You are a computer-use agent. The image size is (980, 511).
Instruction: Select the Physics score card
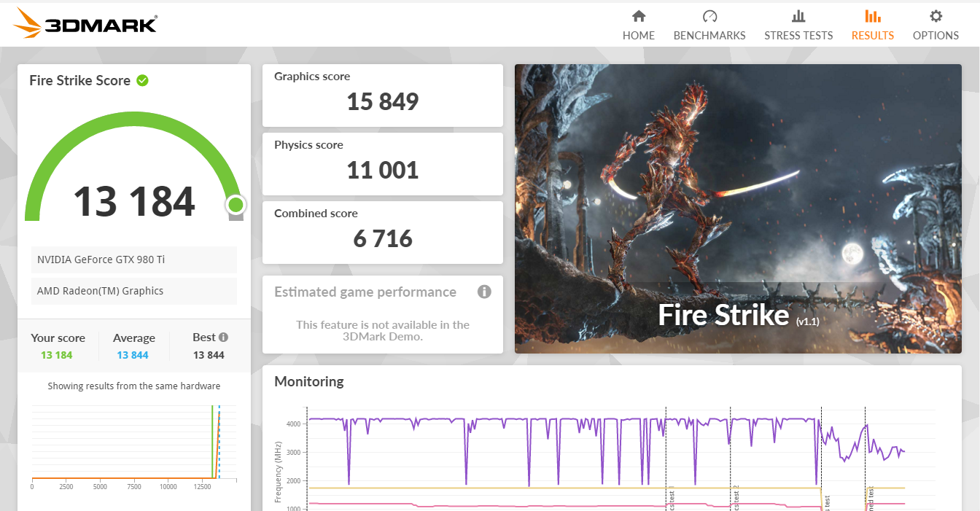point(382,163)
